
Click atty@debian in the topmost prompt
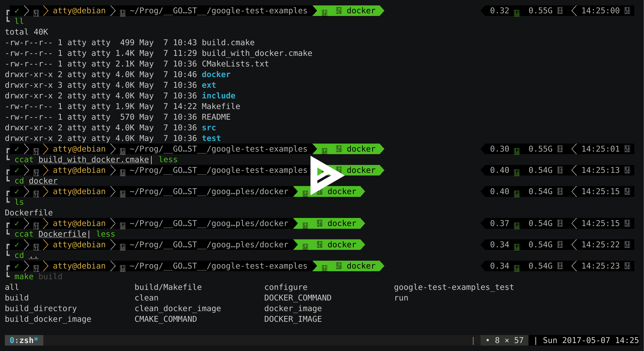(79, 11)
